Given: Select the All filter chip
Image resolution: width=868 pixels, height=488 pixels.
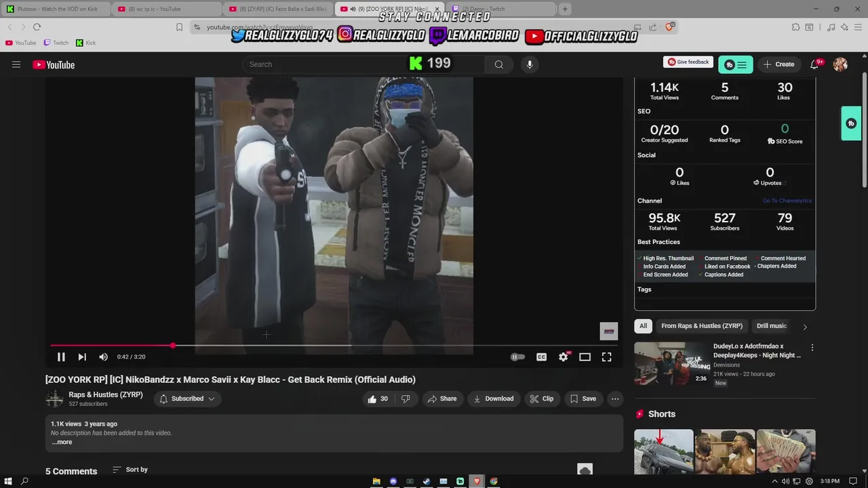Looking at the screenshot, I should [643, 326].
